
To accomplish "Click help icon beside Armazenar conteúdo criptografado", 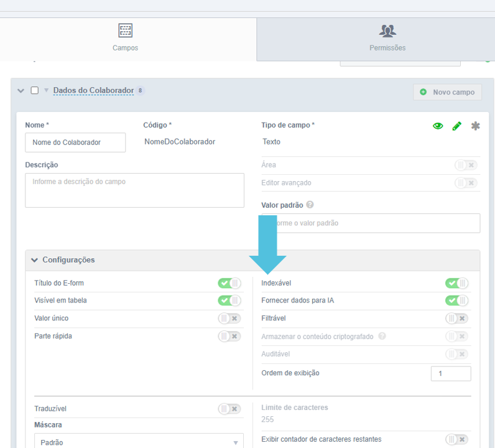I will point(382,336).
